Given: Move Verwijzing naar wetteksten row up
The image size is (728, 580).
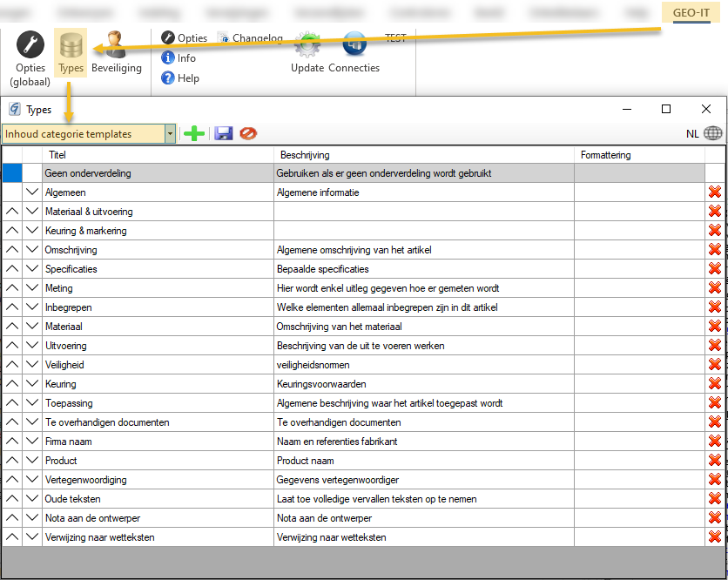Looking at the screenshot, I should point(12,537).
